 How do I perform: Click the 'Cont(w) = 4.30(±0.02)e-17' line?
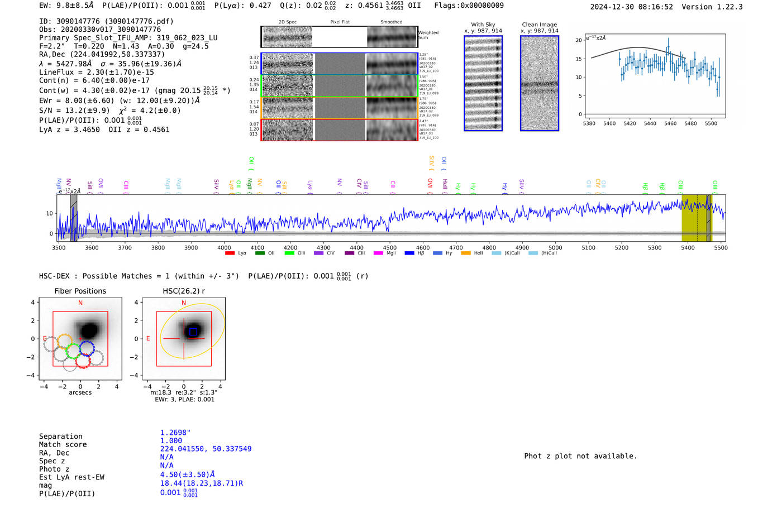click(94, 90)
